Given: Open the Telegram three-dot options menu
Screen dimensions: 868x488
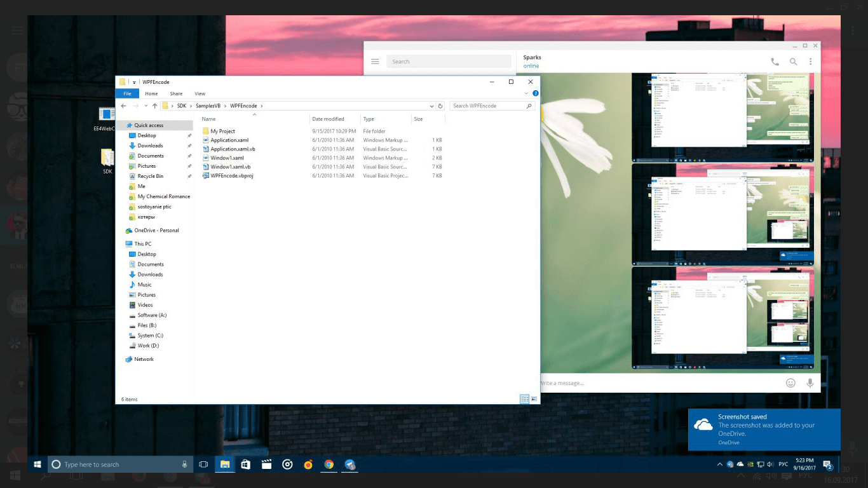Looking at the screenshot, I should point(810,62).
